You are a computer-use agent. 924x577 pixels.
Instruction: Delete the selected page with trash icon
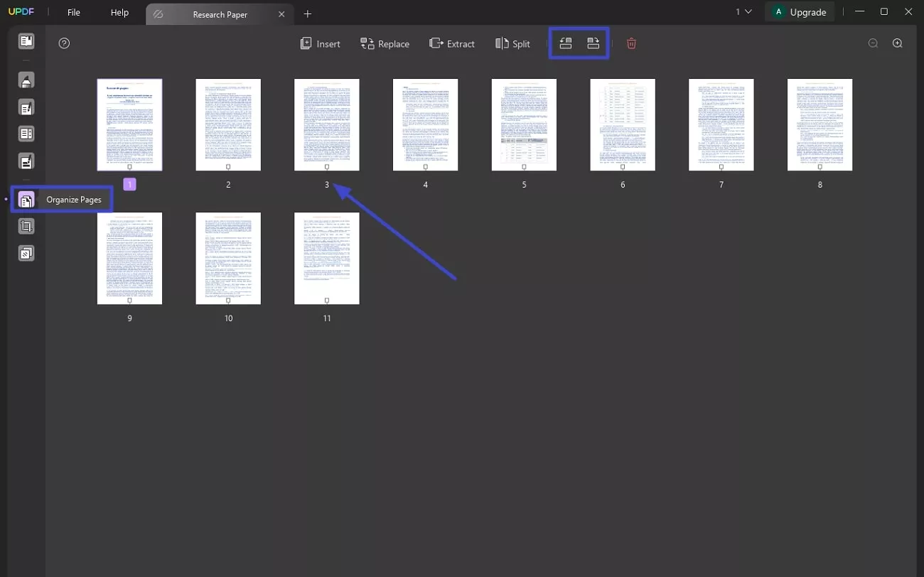coord(631,43)
